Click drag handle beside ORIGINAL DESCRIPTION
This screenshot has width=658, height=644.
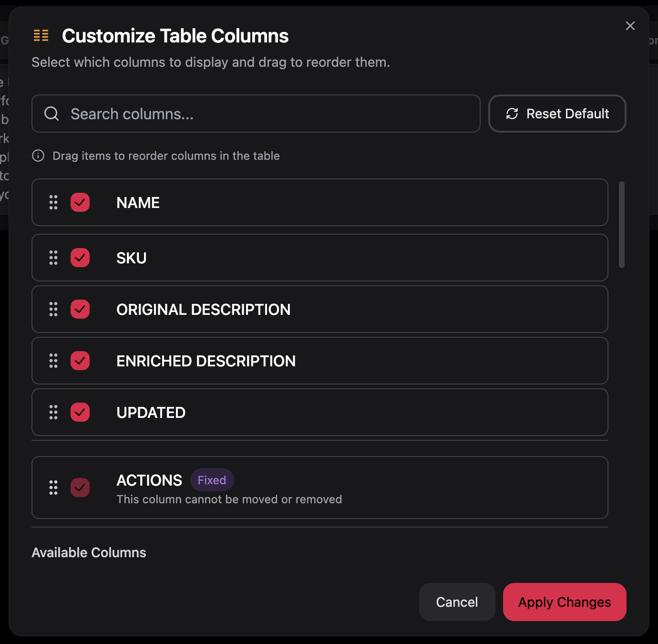coord(53,309)
